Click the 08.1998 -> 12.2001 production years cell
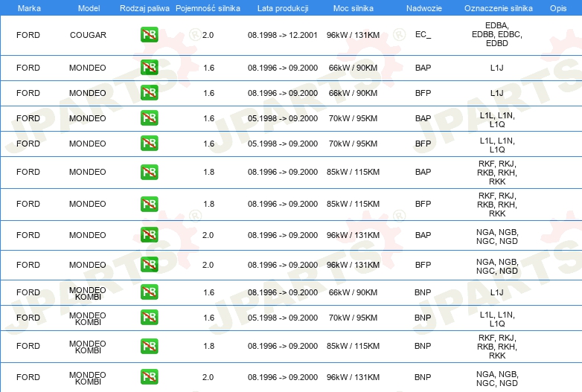 click(x=282, y=35)
